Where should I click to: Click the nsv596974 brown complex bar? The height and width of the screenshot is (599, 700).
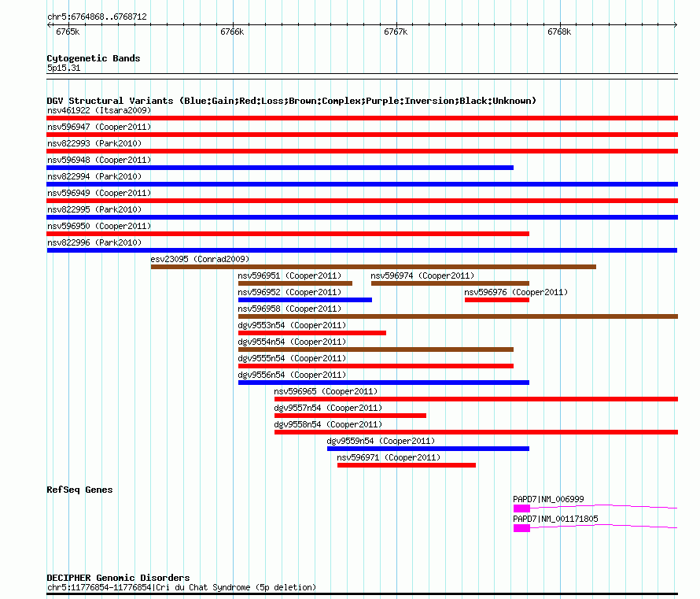[x=450, y=283]
